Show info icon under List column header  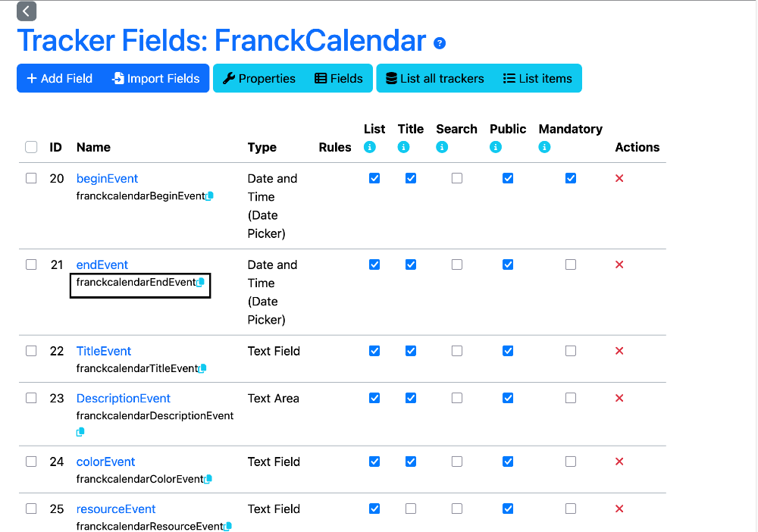370,147
